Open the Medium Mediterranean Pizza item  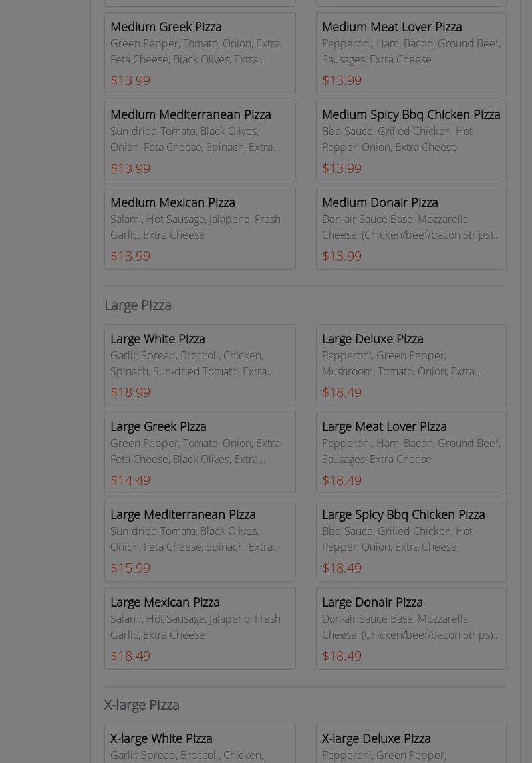(x=199, y=140)
